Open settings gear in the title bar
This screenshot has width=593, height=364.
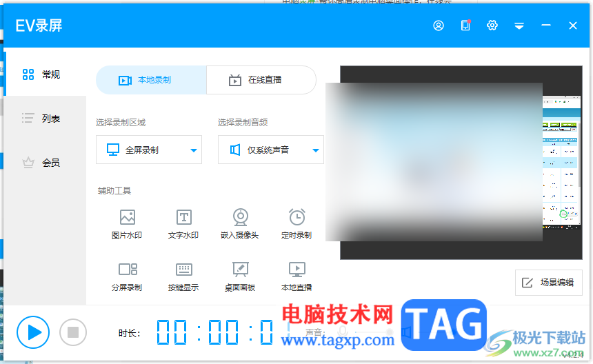point(492,26)
